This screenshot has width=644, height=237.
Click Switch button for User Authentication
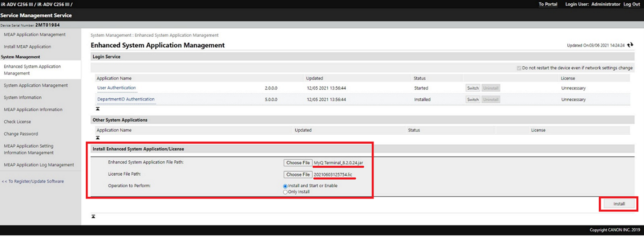[472, 88]
